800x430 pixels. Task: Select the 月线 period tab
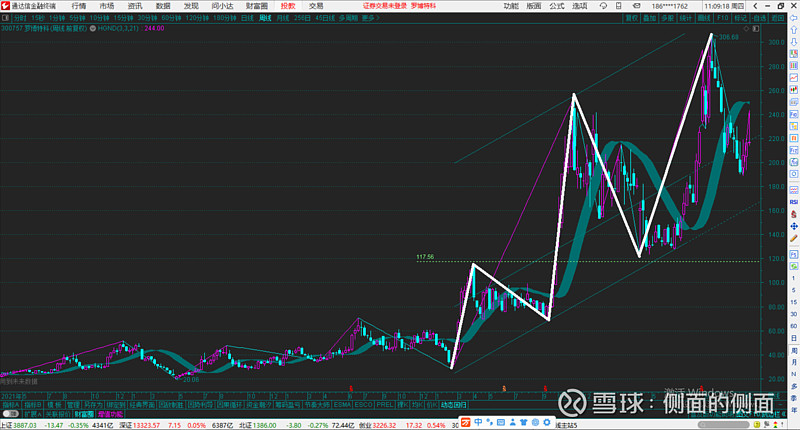tap(283, 18)
